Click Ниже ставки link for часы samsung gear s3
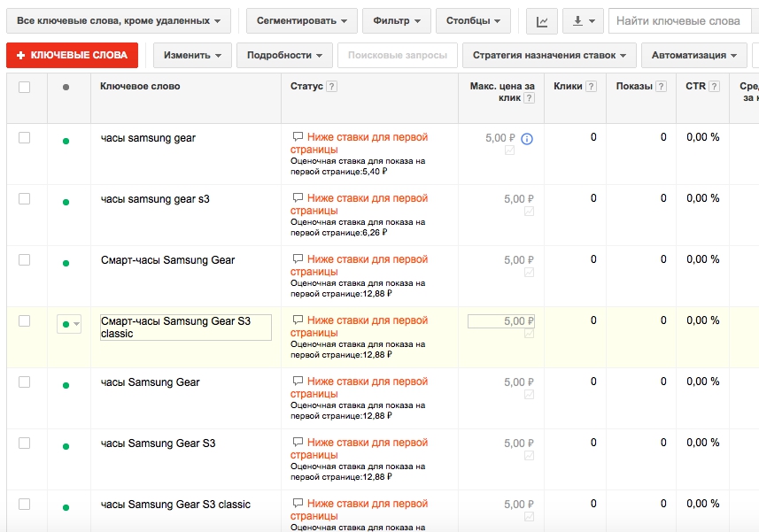759x532 pixels. pyautogui.click(x=360, y=204)
